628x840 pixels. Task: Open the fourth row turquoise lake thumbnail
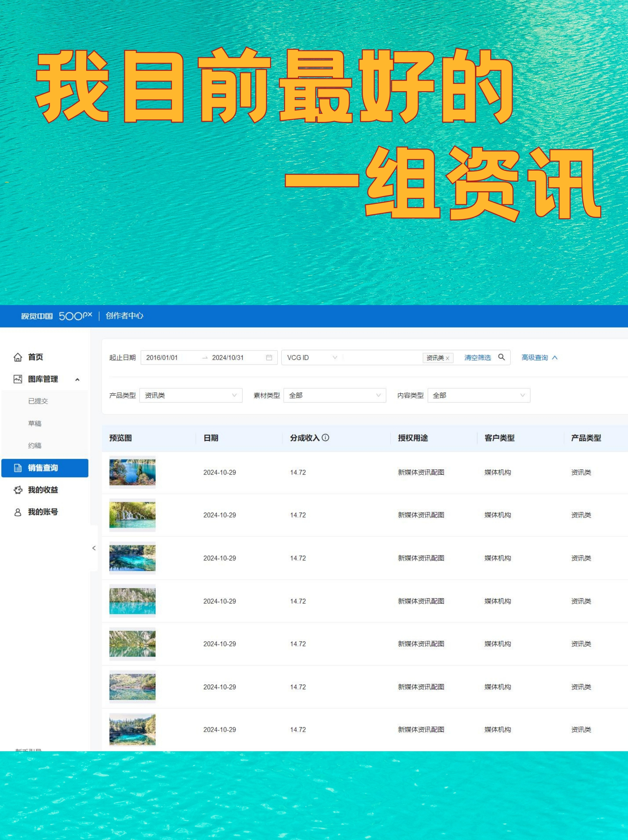click(x=132, y=601)
